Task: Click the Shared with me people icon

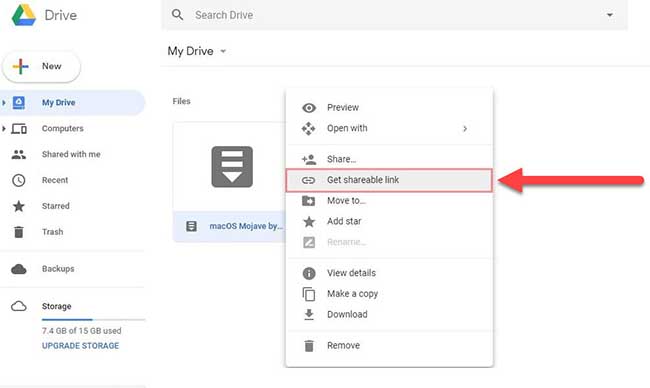Action: [19, 155]
